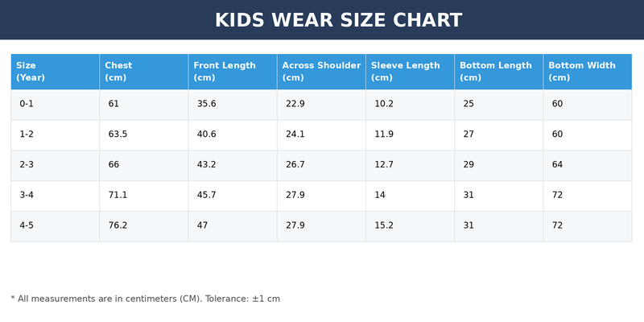Select the Sleeve Length column header
644x322 pixels.
point(410,72)
